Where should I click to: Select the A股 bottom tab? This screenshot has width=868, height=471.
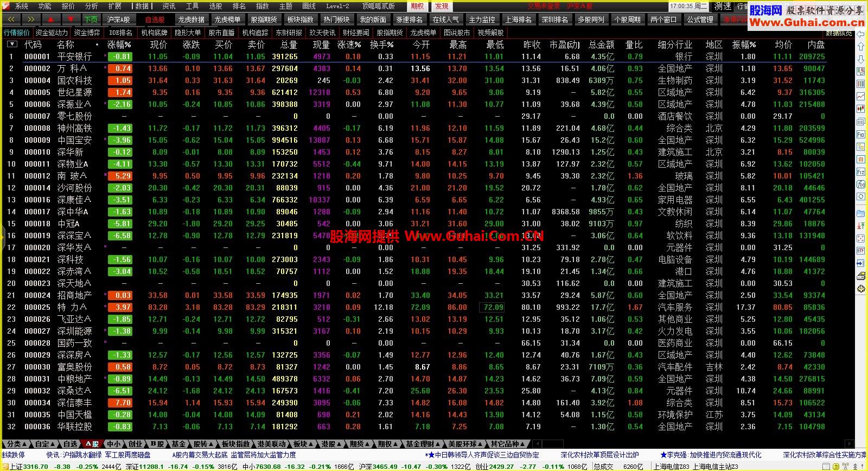92,444
